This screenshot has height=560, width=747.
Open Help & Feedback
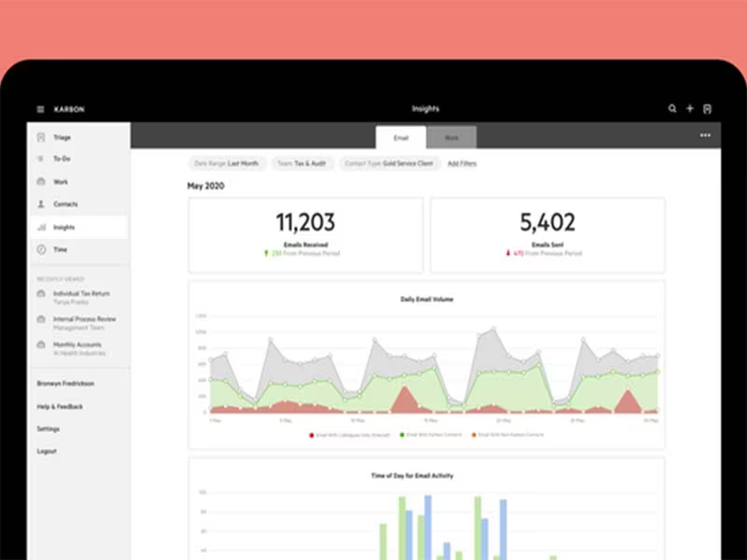[x=60, y=407]
